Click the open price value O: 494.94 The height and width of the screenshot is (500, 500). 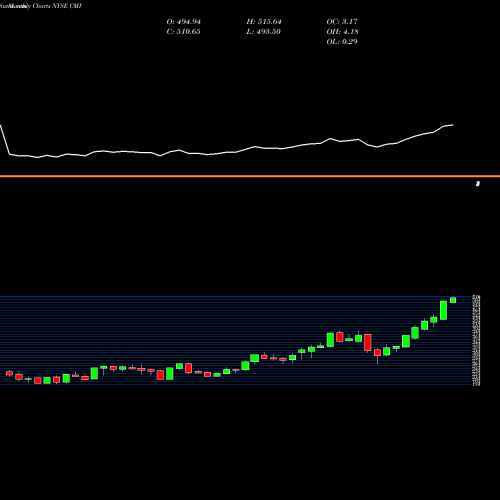point(183,22)
